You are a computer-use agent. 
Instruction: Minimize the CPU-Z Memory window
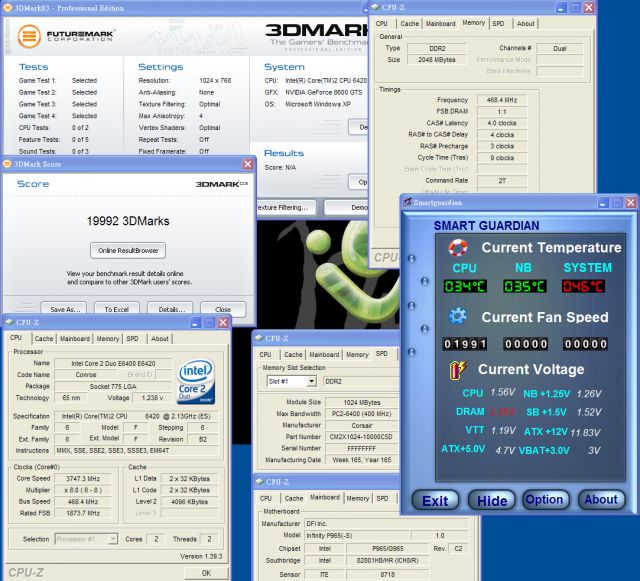coord(561,7)
